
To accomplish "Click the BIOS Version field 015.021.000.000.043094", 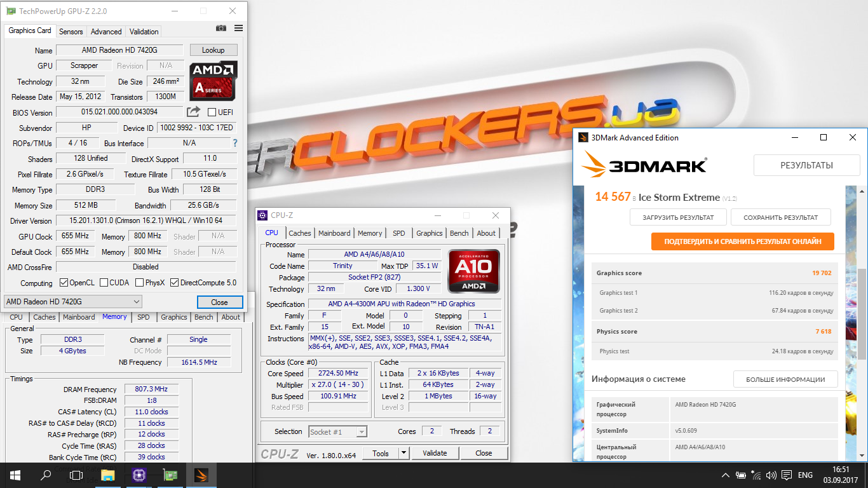I will [120, 112].
